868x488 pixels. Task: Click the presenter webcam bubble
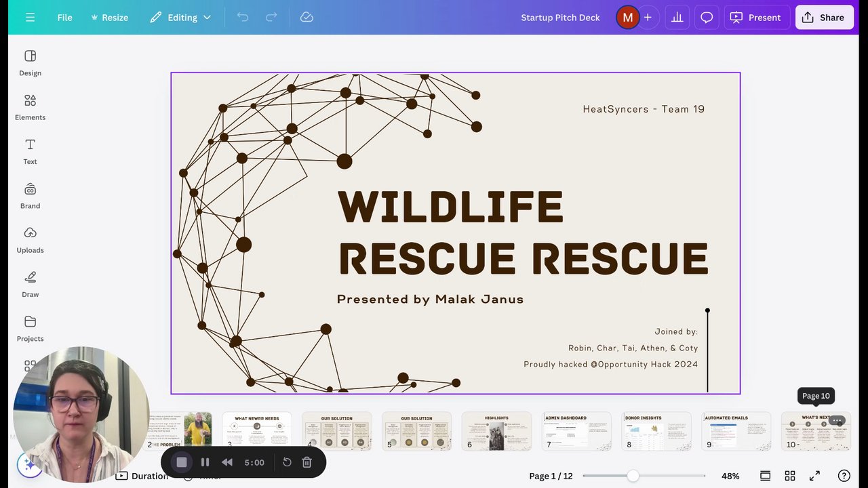(80, 414)
